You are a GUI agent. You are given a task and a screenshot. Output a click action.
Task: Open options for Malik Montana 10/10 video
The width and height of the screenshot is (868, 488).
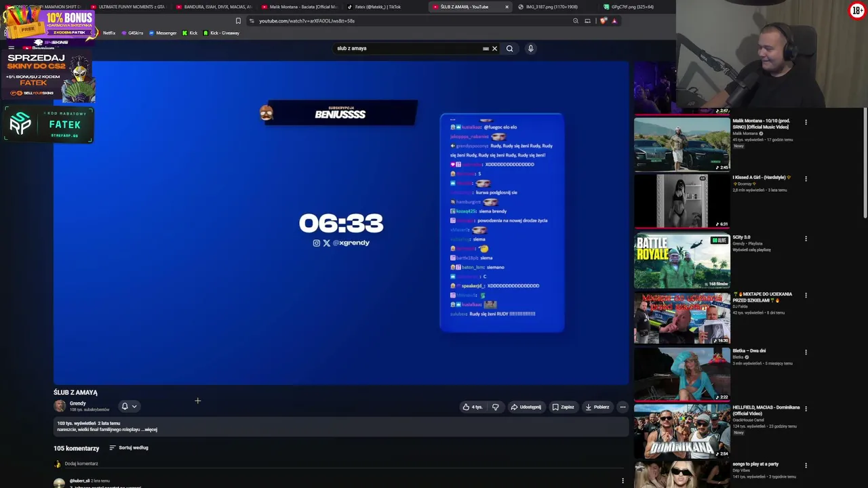[806, 123]
